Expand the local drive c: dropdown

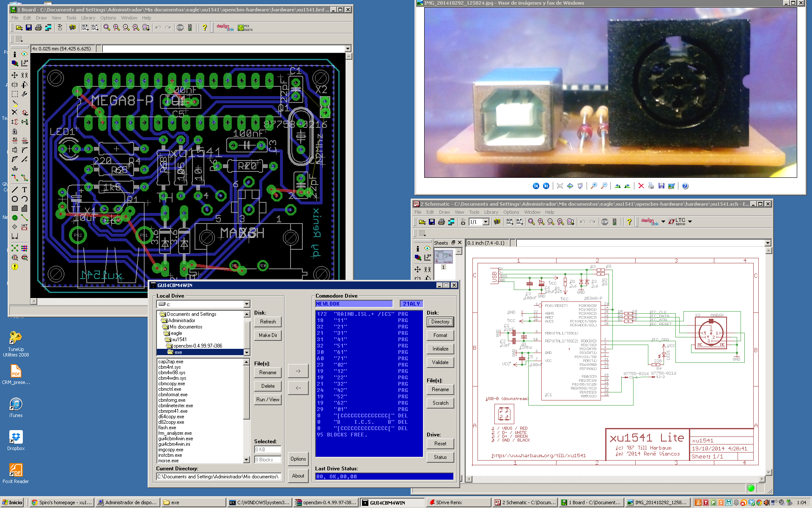247,304
